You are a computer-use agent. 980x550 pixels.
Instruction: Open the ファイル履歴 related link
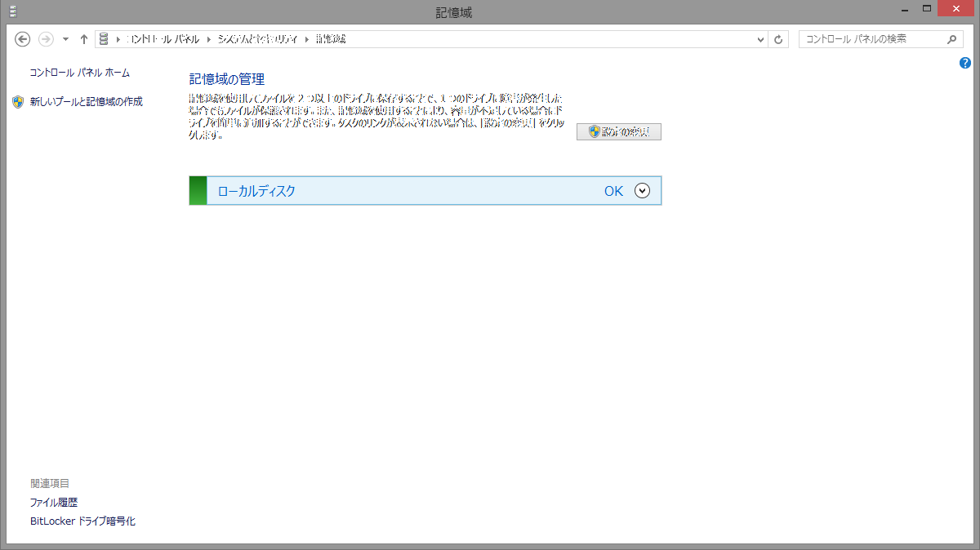(x=54, y=503)
